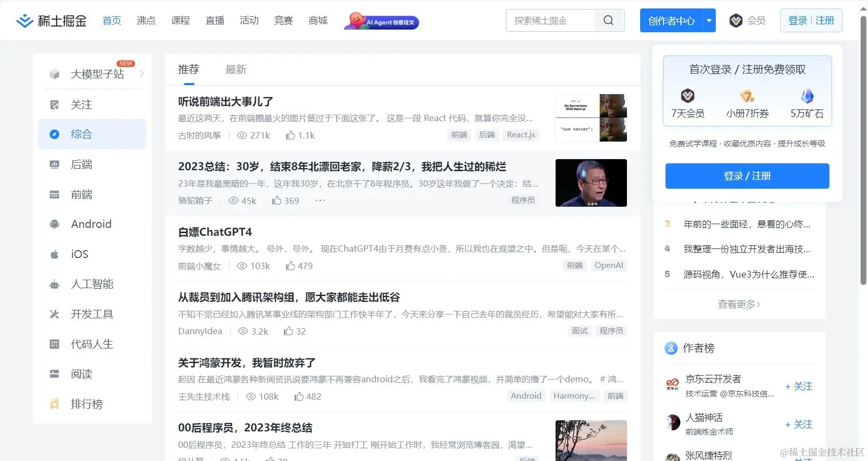Click the Harmony... tag

(x=574, y=396)
